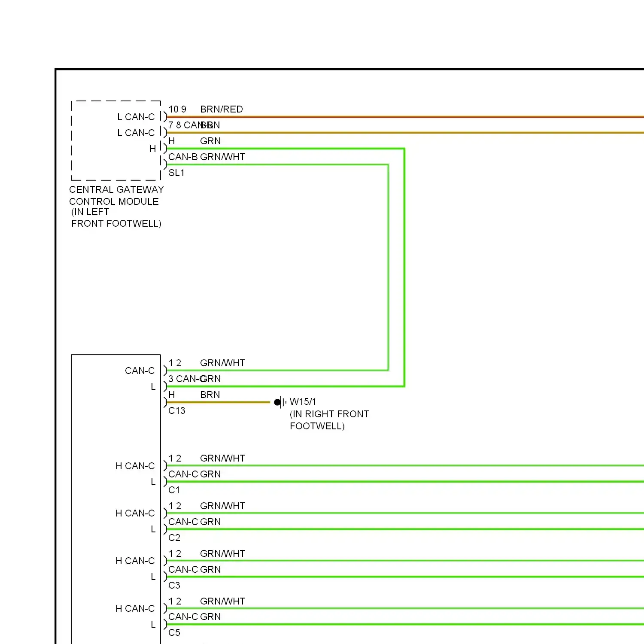Click the H CAN-C pin label beside C5

(135, 608)
